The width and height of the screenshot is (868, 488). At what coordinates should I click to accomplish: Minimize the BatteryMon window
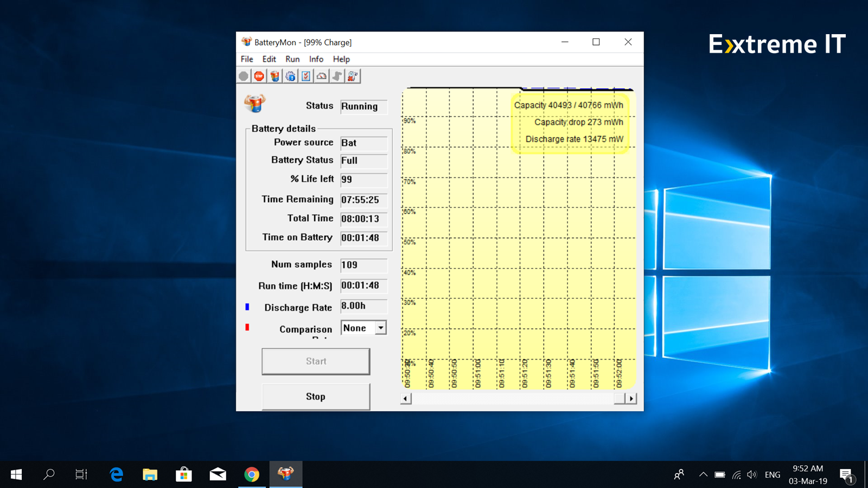coord(565,42)
